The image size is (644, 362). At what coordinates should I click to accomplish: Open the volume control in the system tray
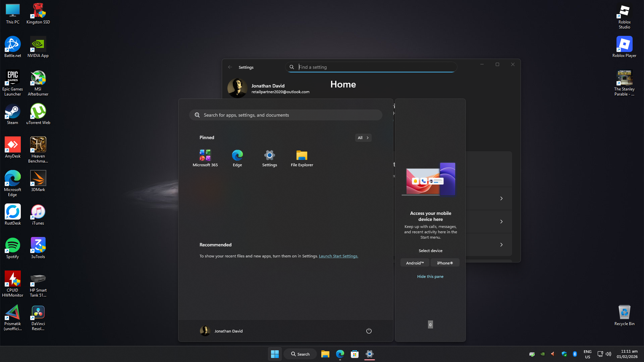click(608, 354)
